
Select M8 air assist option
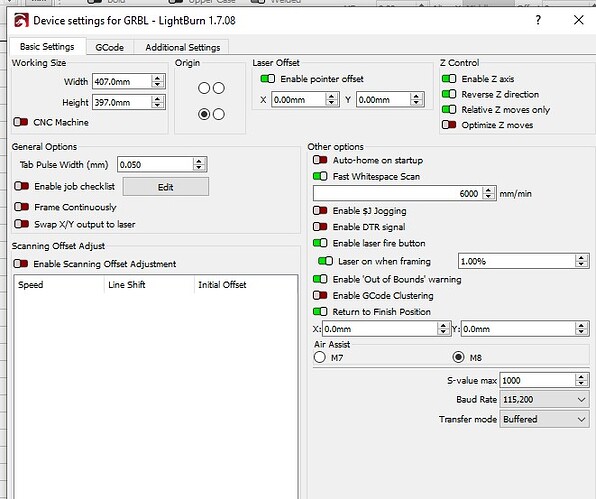tap(458, 357)
